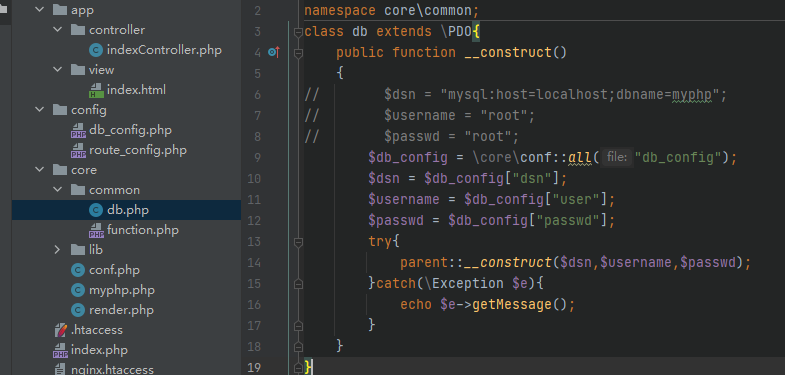Open index.php in project root
785x375 pixels.
(x=99, y=350)
